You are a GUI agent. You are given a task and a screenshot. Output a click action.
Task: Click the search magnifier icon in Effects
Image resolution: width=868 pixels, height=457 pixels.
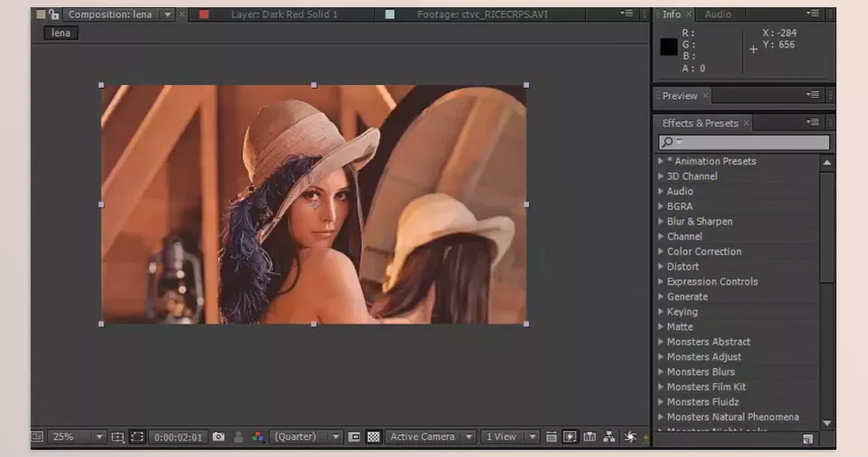point(667,142)
